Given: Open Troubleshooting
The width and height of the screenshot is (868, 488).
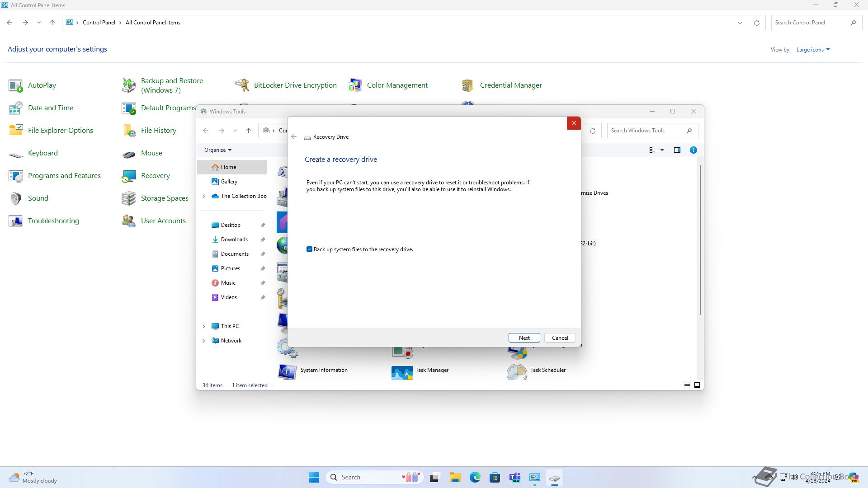Looking at the screenshot, I should tap(53, 221).
